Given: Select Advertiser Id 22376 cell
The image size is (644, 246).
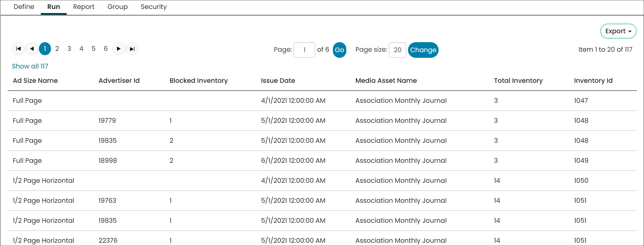Looking at the screenshot, I should 108,241.
